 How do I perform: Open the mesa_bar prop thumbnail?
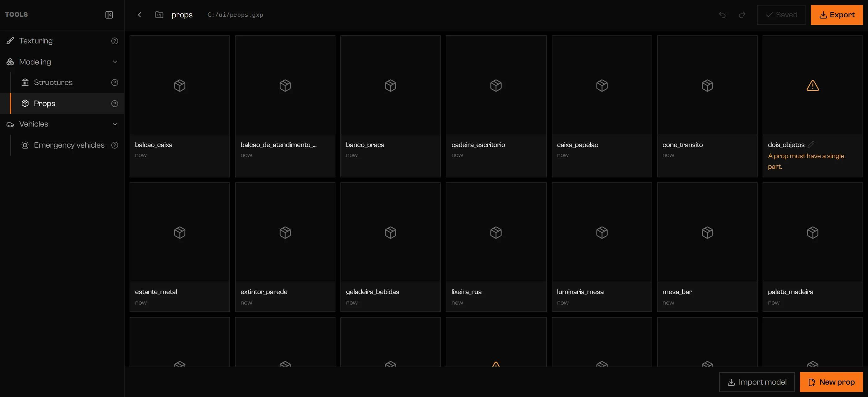coord(707,232)
